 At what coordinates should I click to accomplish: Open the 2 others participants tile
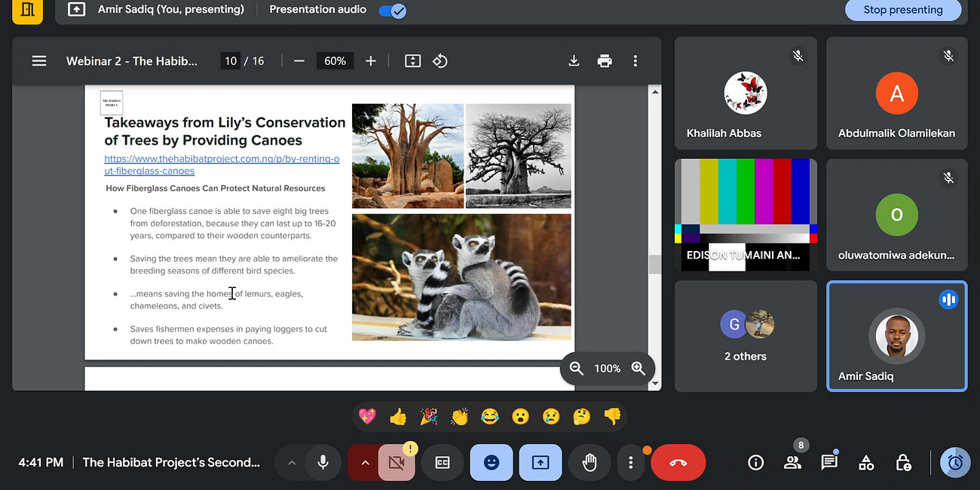pos(746,336)
